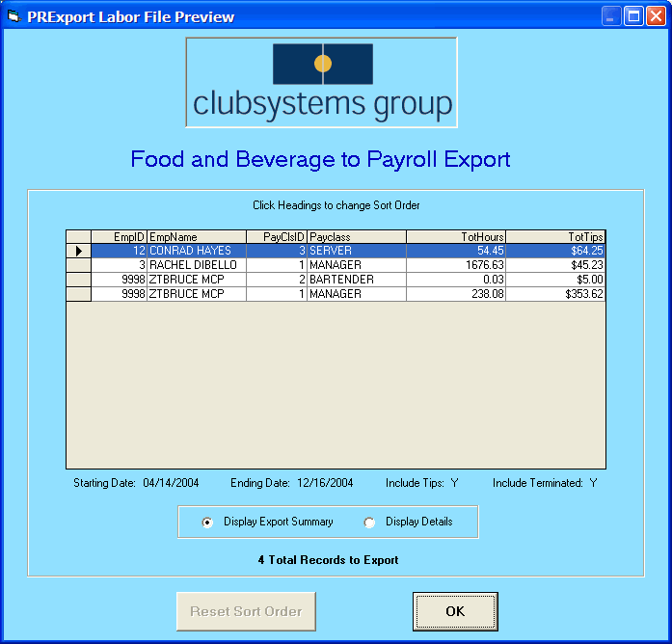Click the Reset Sort Order button
The width and height of the screenshot is (672, 644).
pos(246,611)
